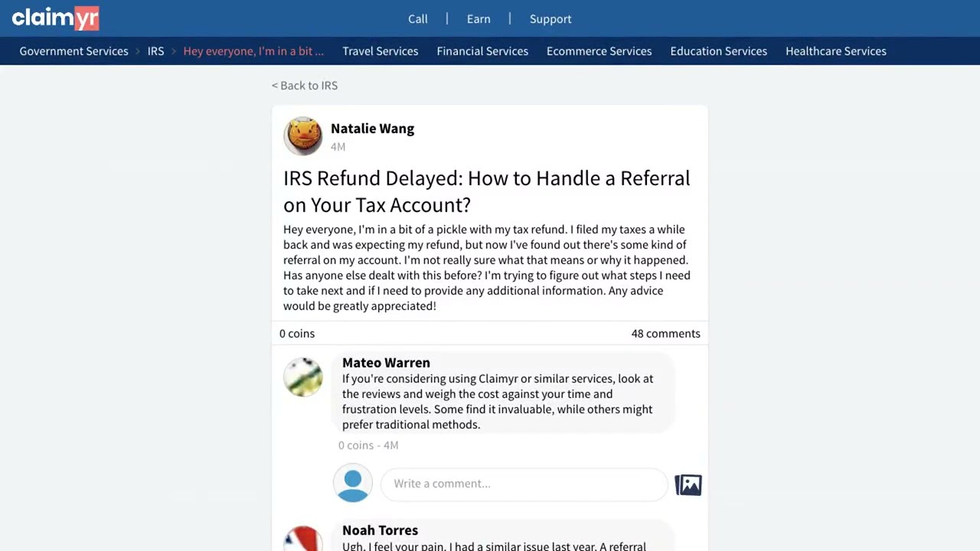Click the blue user avatar beside the comment box
The image size is (980, 551).
tap(353, 483)
